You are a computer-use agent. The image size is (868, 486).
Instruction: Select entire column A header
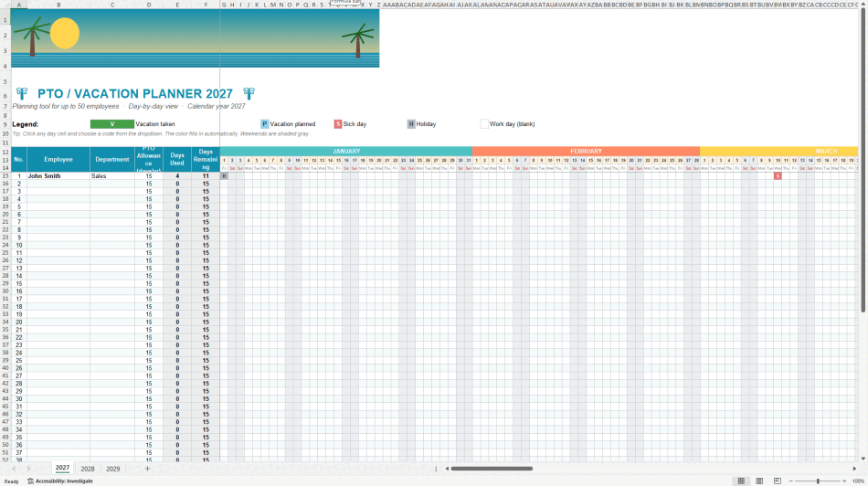tap(19, 5)
